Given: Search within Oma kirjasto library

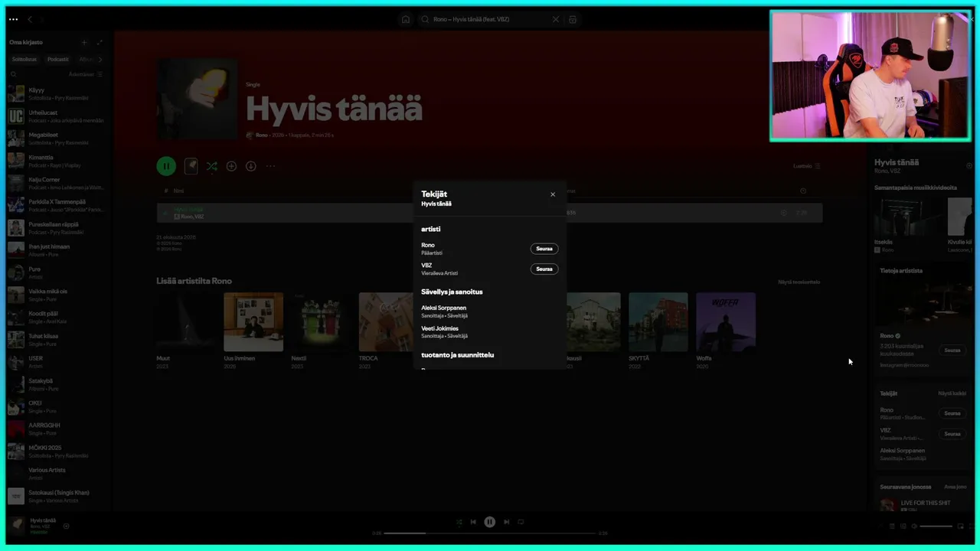Looking at the screenshot, I should 15,74.
